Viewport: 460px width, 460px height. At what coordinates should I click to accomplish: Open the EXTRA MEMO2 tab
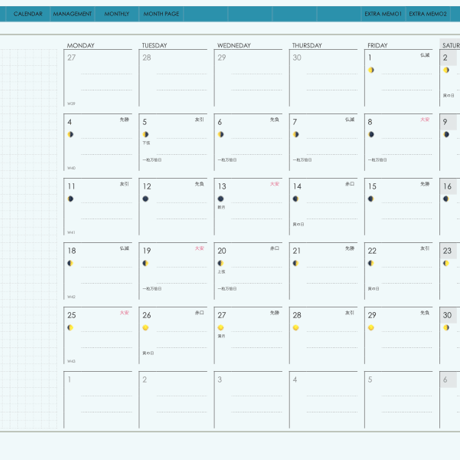[x=428, y=14]
